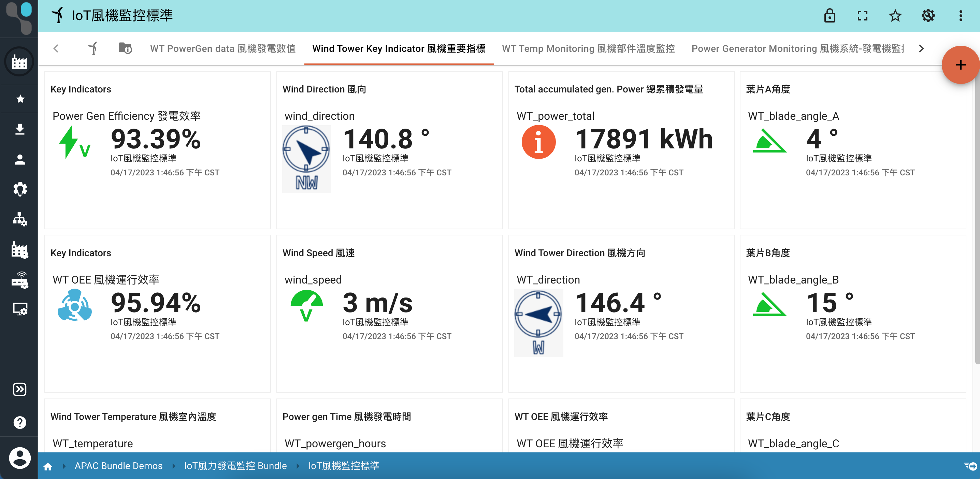Click the WT_blade_angle_C label
This screenshot has width=980, height=479.
tap(793, 444)
